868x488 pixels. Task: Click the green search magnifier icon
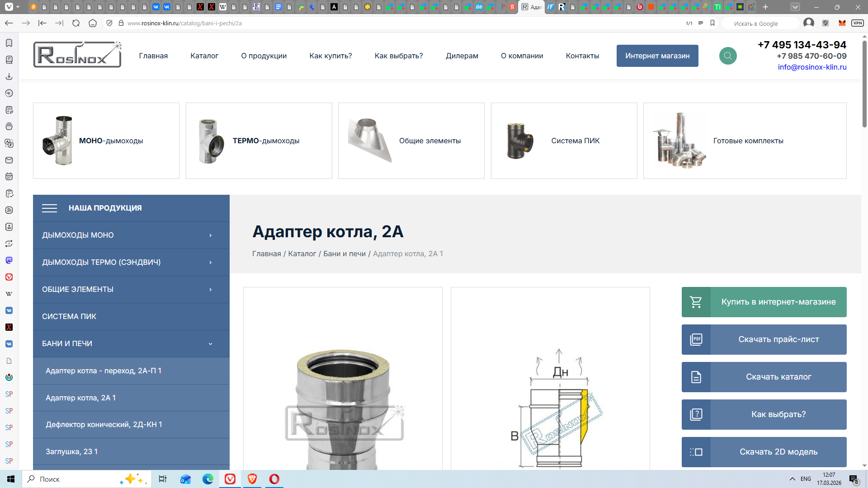[x=728, y=56]
